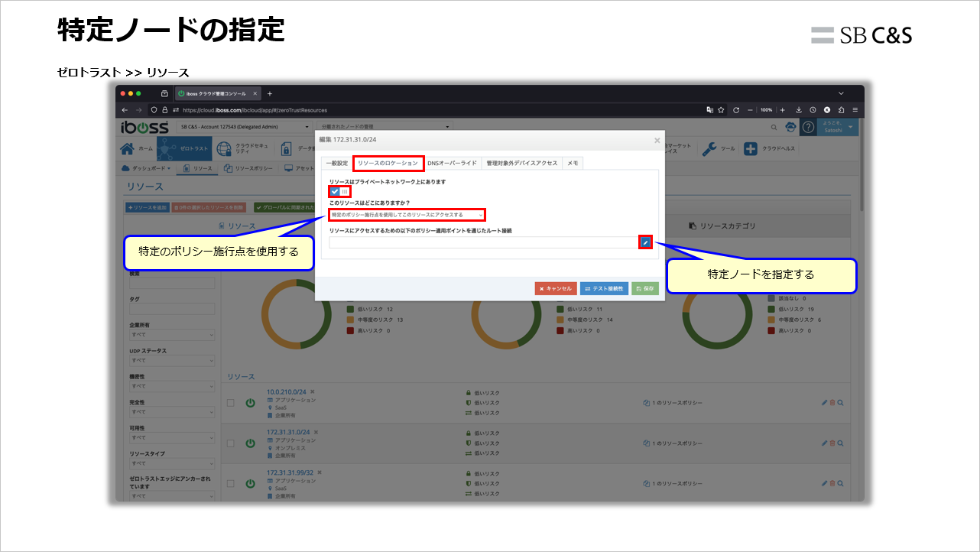Open the search magnifier for resource 172.31.31.0/24
980x552 pixels.
(841, 442)
